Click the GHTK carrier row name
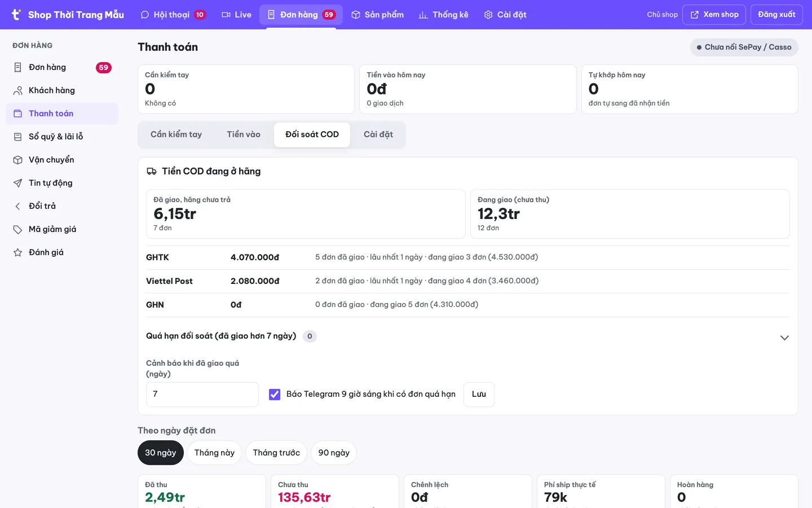812x508 pixels. pyautogui.click(x=157, y=257)
